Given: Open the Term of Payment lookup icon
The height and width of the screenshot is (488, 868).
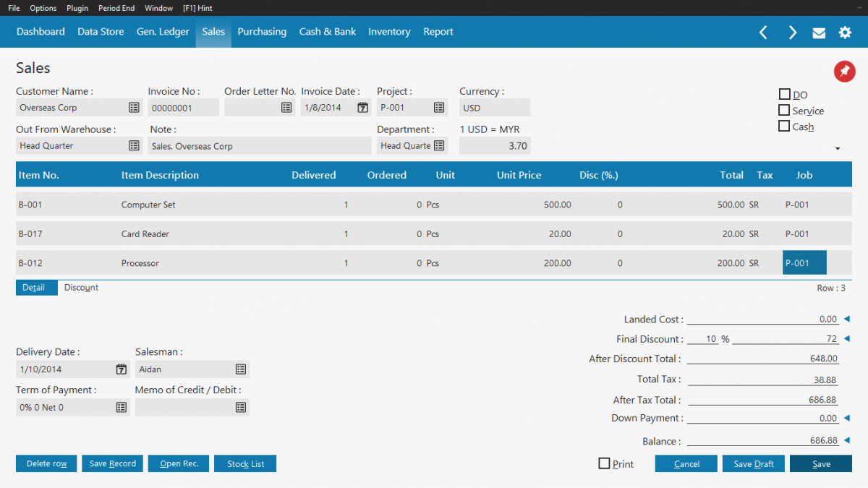Looking at the screenshot, I should (121, 407).
